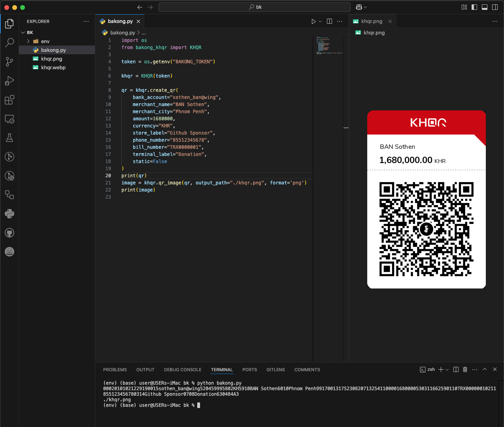Screen dimensions: 504x427
Task: Run bakong.py with the Run button
Action: [313, 21]
